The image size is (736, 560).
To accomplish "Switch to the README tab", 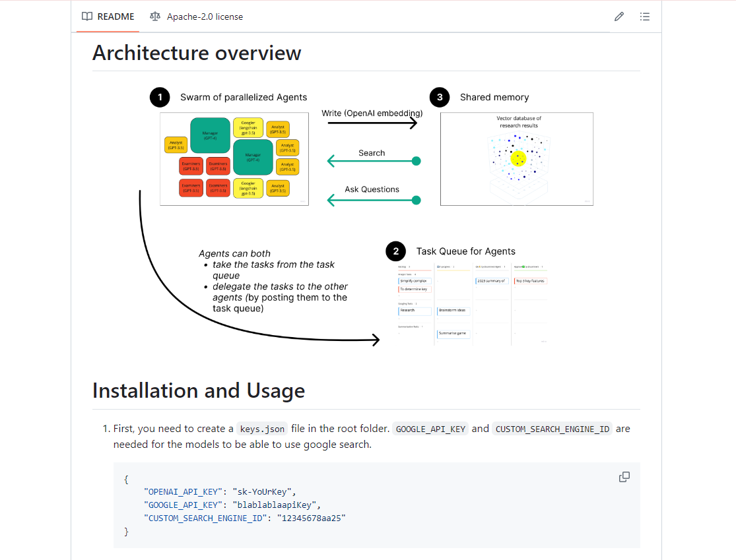I will click(x=108, y=16).
